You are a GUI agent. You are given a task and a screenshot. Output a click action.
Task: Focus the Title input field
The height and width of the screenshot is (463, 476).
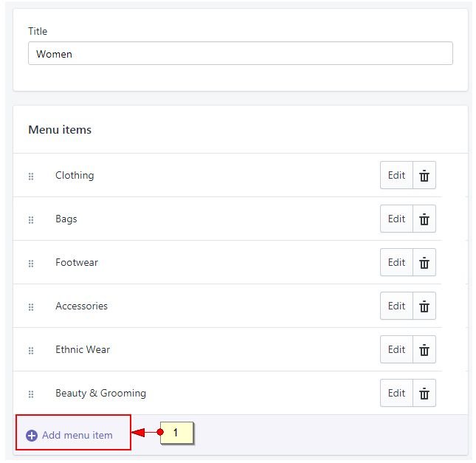pos(240,54)
